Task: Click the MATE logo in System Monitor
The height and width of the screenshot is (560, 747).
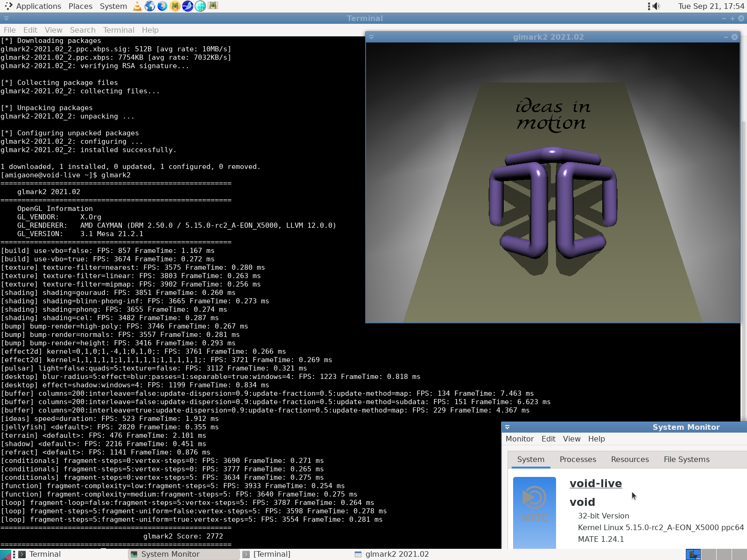Action: 535,512
